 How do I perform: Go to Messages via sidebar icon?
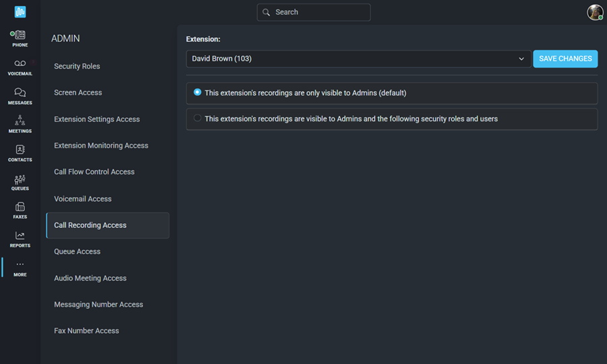click(20, 92)
